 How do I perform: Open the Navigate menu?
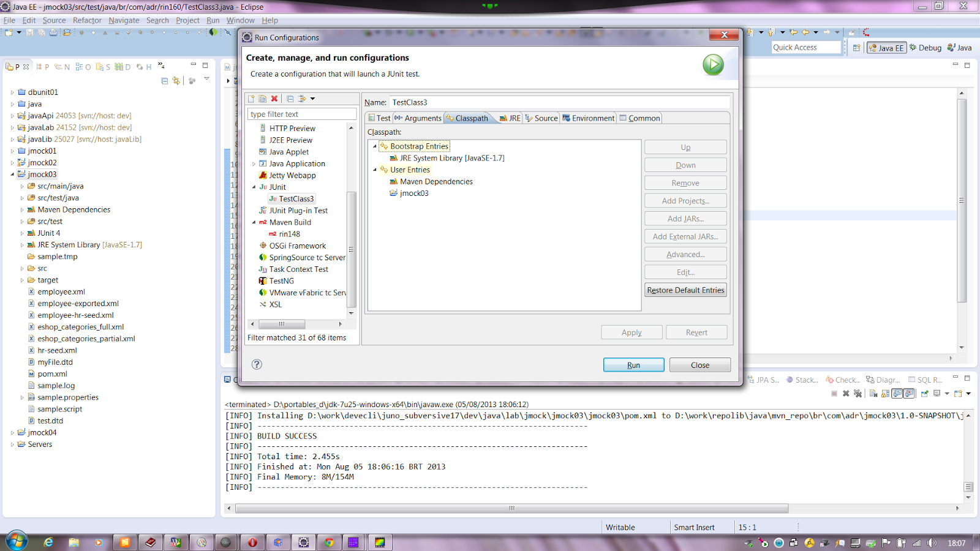click(x=124, y=20)
